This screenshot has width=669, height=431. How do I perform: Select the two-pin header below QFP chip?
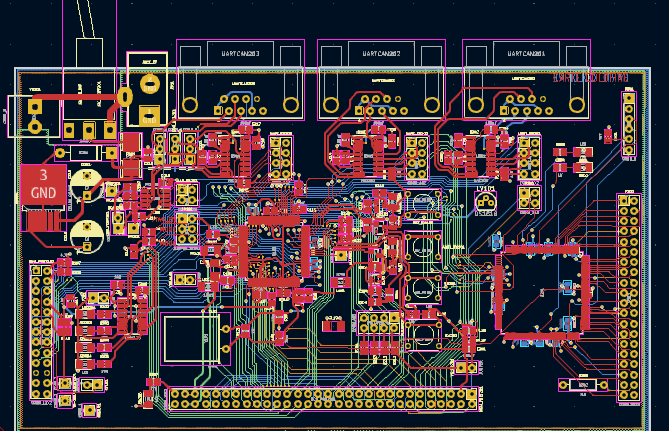pos(466,367)
